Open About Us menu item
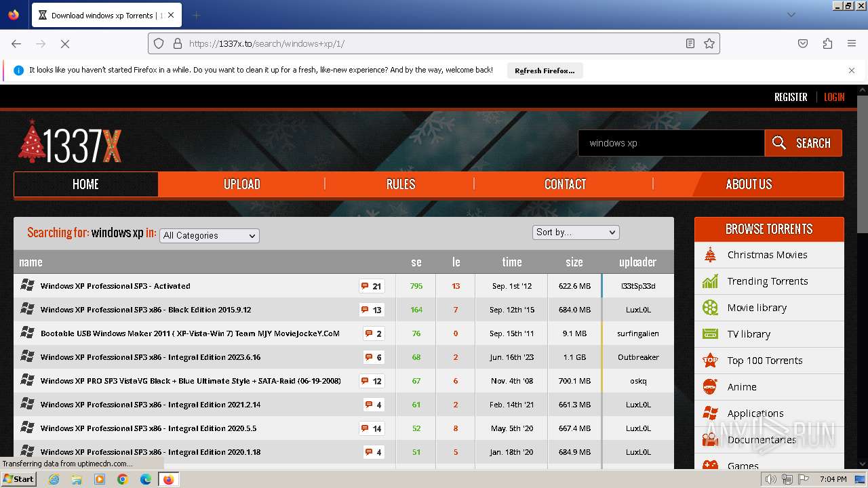 (x=749, y=184)
